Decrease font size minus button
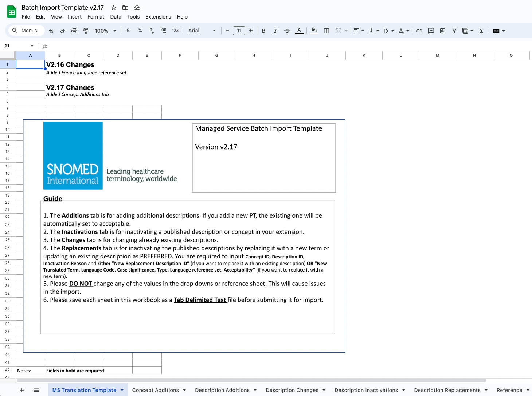Image resolution: width=532 pixels, height=396 pixels. pos(227,31)
